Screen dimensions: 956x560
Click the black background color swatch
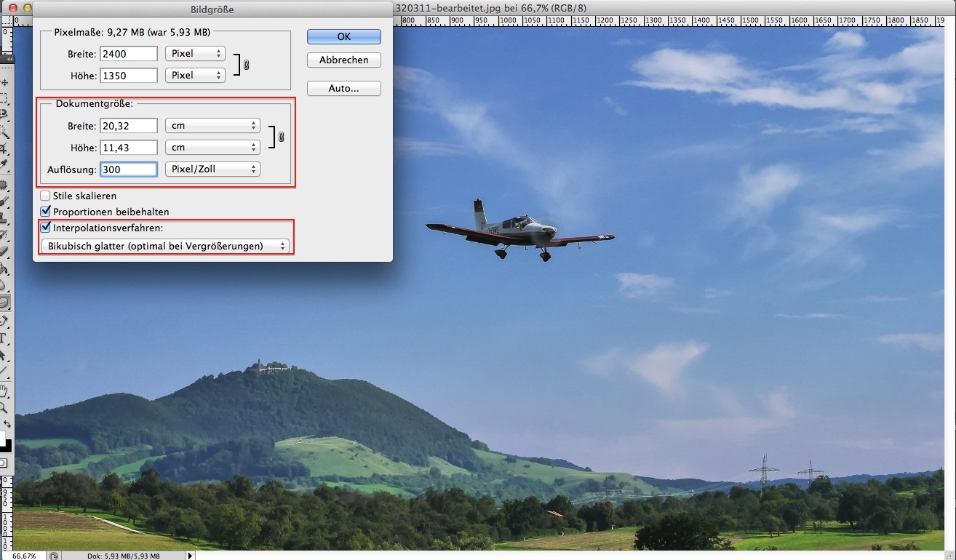pyautogui.click(x=6, y=446)
